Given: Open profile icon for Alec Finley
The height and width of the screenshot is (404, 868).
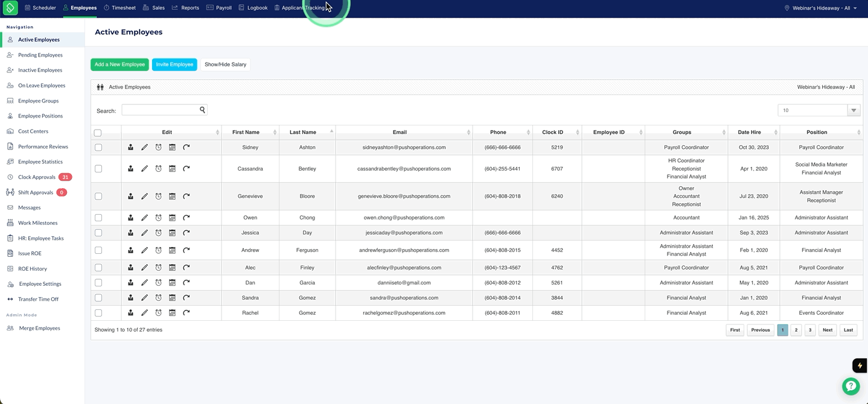Looking at the screenshot, I should [130, 268].
